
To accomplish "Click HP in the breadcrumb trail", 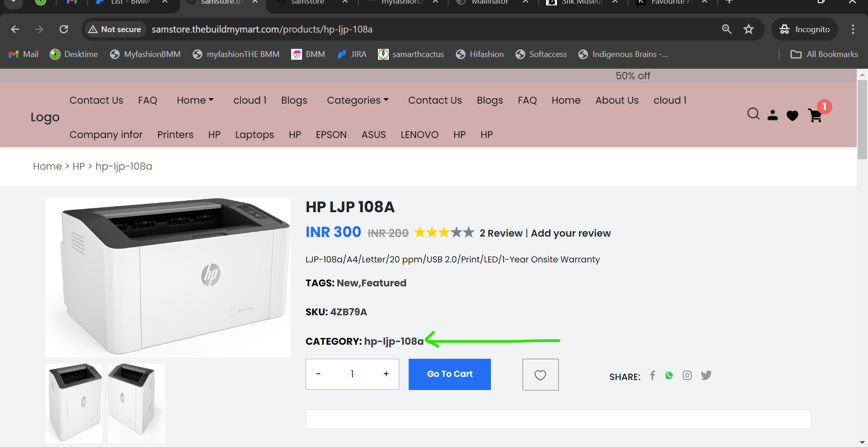I will pos(79,166).
